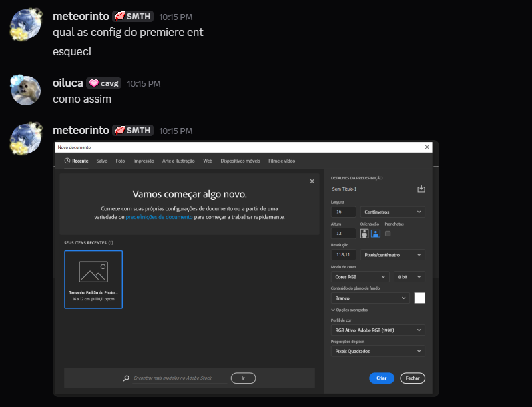Switch to the Arte e ilustração tab
The image size is (532, 407).
coord(178,161)
